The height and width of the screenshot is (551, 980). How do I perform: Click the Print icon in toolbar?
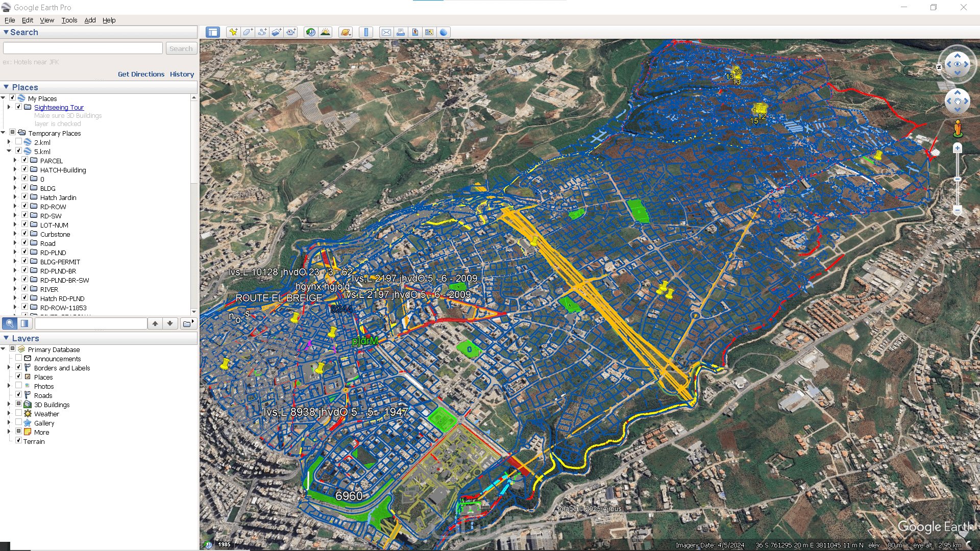tap(401, 32)
